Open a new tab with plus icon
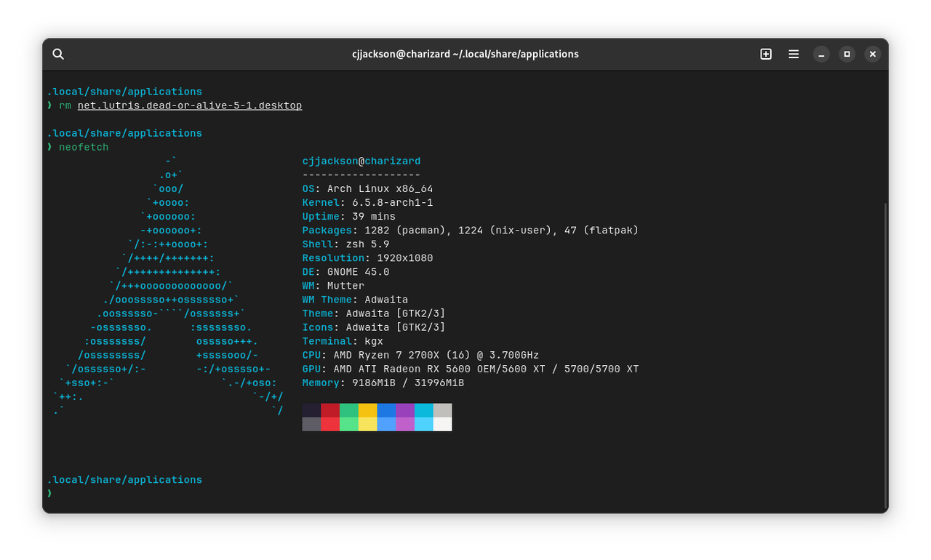This screenshot has height=560, width=931. pyautogui.click(x=766, y=54)
